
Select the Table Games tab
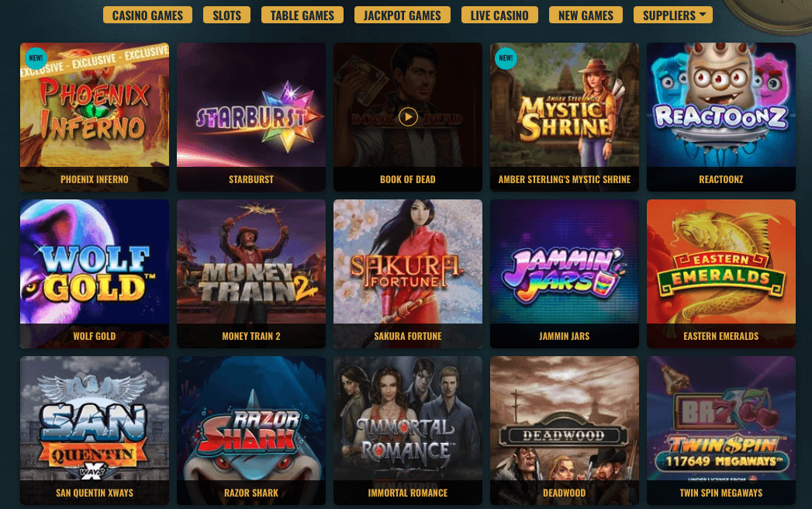tap(302, 15)
